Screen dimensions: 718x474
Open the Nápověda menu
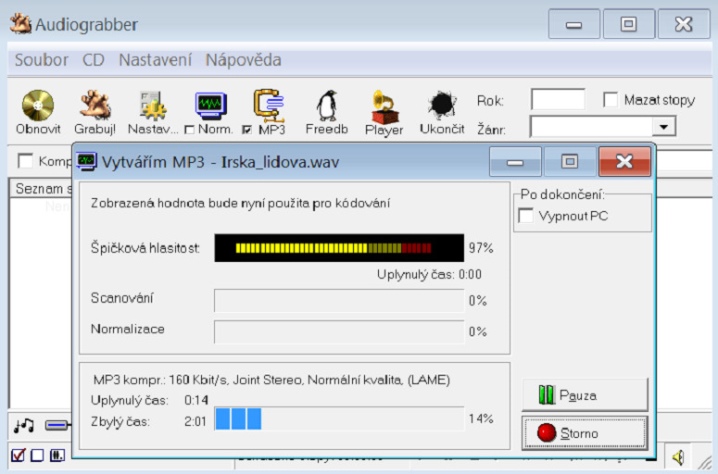pos(243,60)
